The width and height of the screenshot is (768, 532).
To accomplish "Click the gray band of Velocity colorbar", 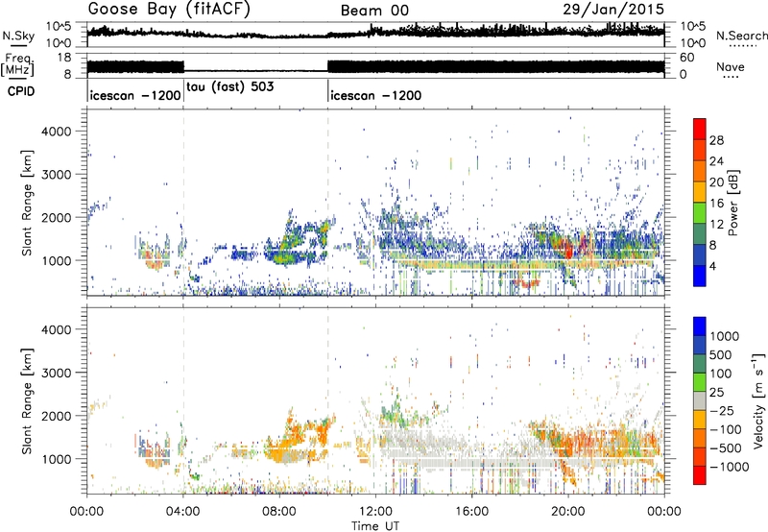I will point(700,401).
